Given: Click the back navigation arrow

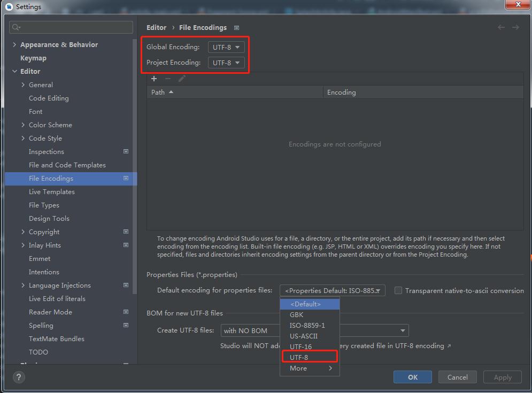Looking at the screenshot, I should click(501, 27).
